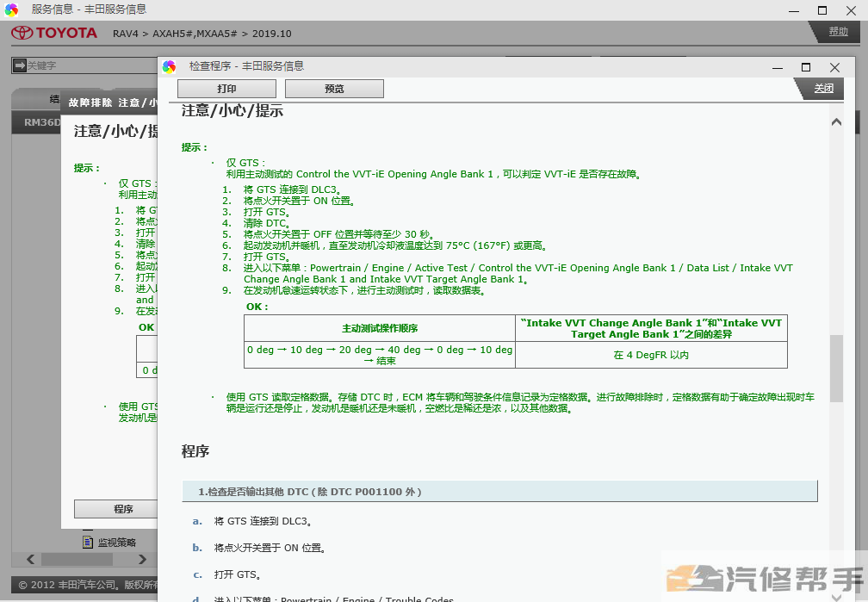Viewport: 868px width, 602px height.
Task: Click the right arrow of horizontal scrollbar
Action: click(142, 559)
